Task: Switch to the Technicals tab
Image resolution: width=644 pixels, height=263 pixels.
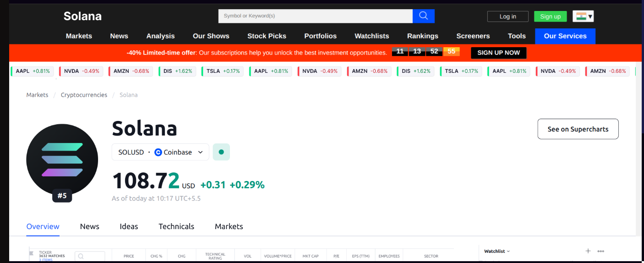Action: pyautogui.click(x=176, y=226)
